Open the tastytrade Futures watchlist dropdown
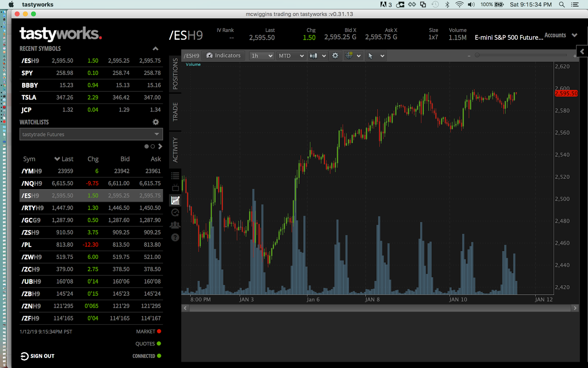Viewport: 588px width, 368px height. (91, 134)
